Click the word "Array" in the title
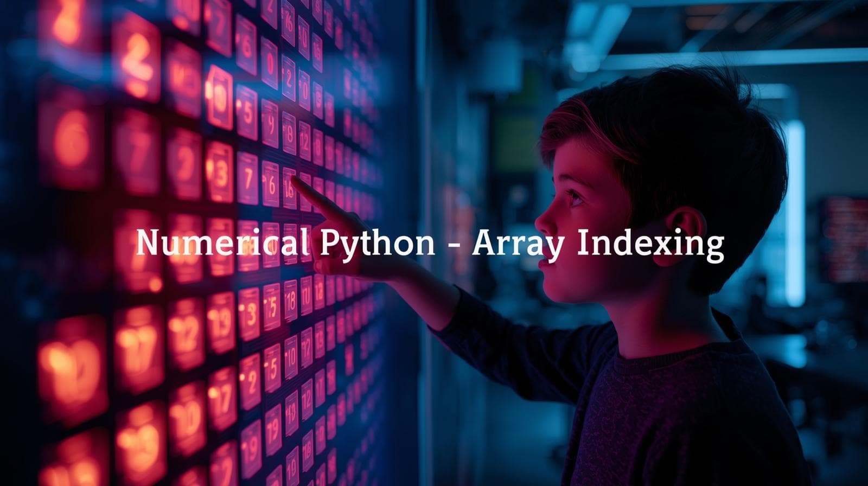The height and width of the screenshot is (486, 868). [517, 244]
